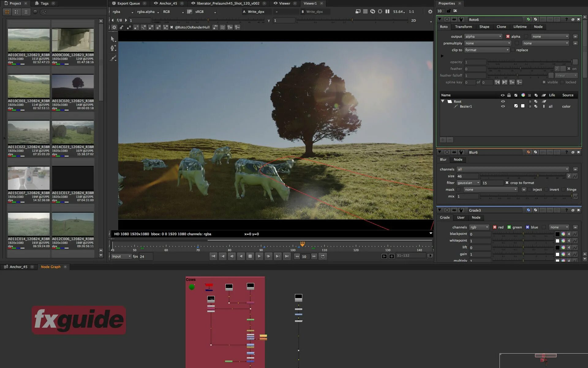Select the Bezier pen add-point tool
The width and height of the screenshot is (588, 368).
113,48
